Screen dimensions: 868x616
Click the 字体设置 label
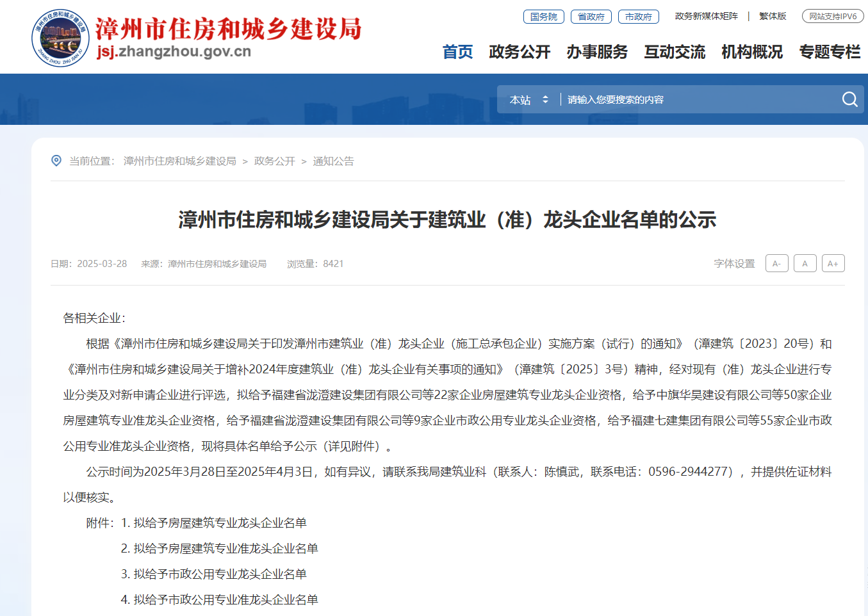[x=734, y=264]
